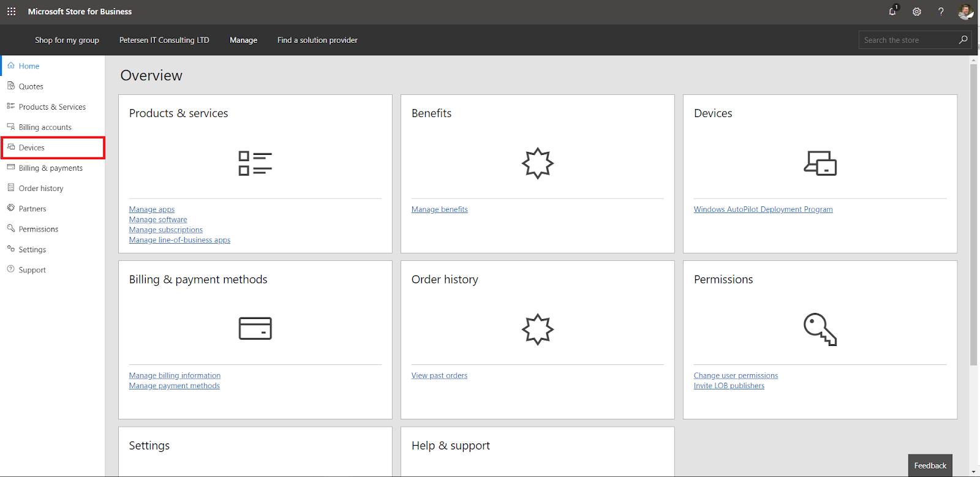Open the settings gear icon in header
The image size is (980, 477).
pyautogui.click(x=917, y=12)
